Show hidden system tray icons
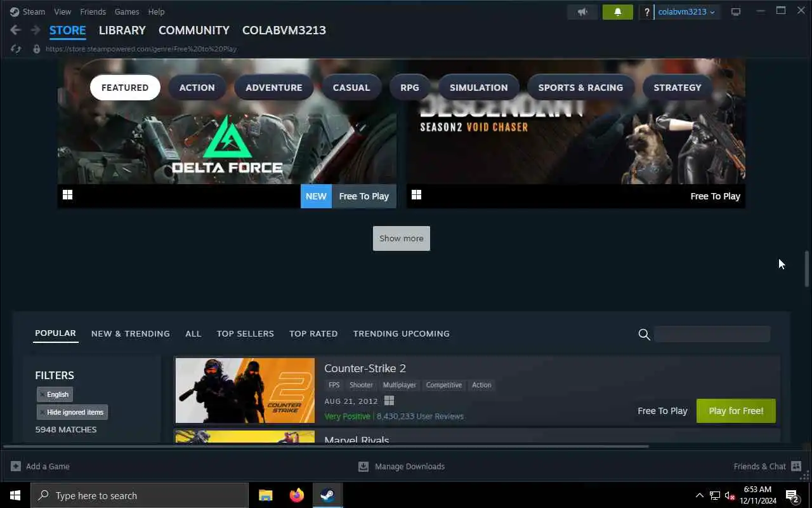Viewport: 812px width, 508px height. (x=700, y=495)
